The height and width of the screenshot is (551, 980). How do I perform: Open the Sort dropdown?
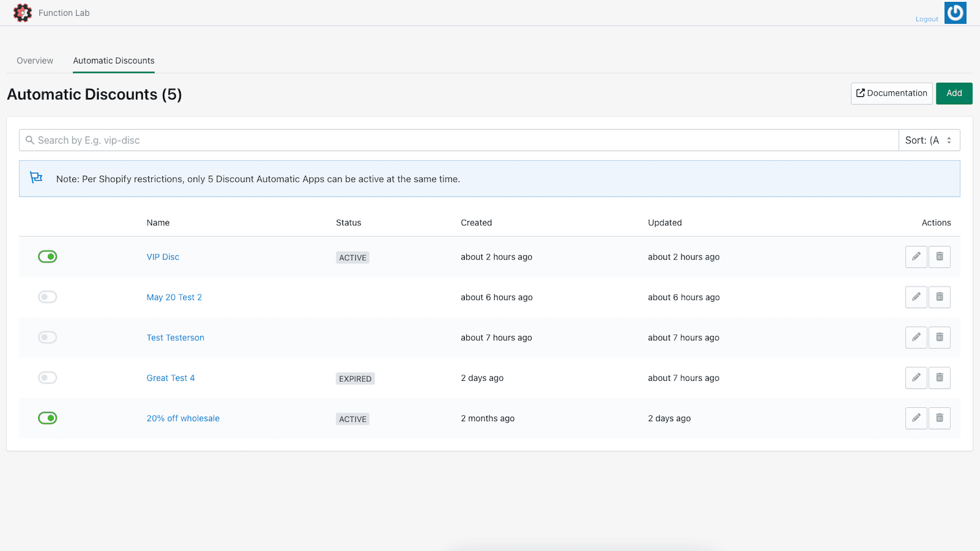929,140
